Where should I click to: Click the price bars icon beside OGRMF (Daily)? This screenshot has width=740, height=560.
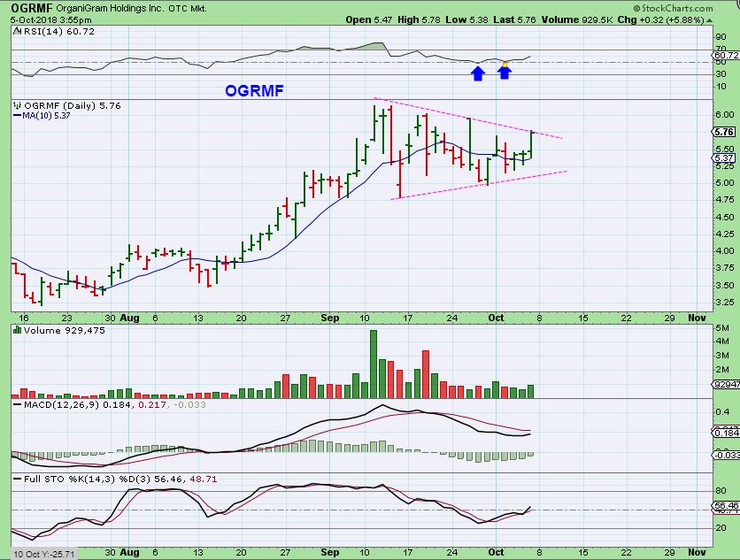pyautogui.click(x=18, y=105)
